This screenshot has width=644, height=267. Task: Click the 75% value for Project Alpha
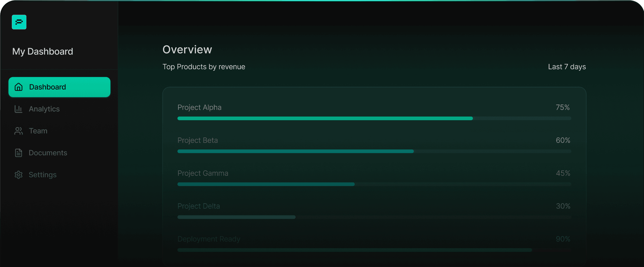pyautogui.click(x=563, y=107)
